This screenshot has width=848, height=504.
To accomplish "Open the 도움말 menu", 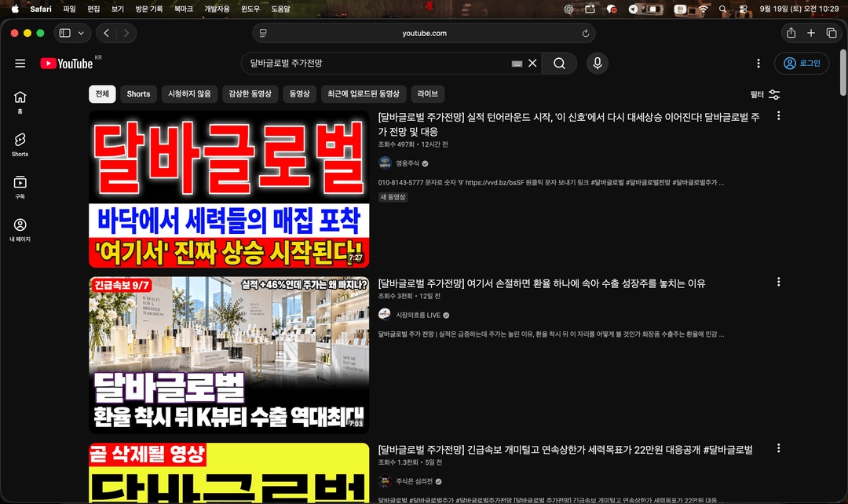I will point(280,9).
